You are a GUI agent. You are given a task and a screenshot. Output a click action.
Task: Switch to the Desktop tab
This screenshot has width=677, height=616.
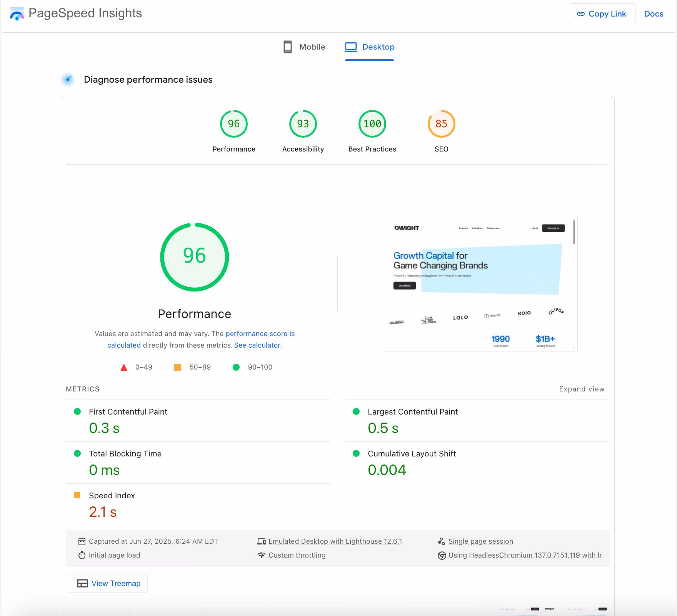tap(370, 47)
